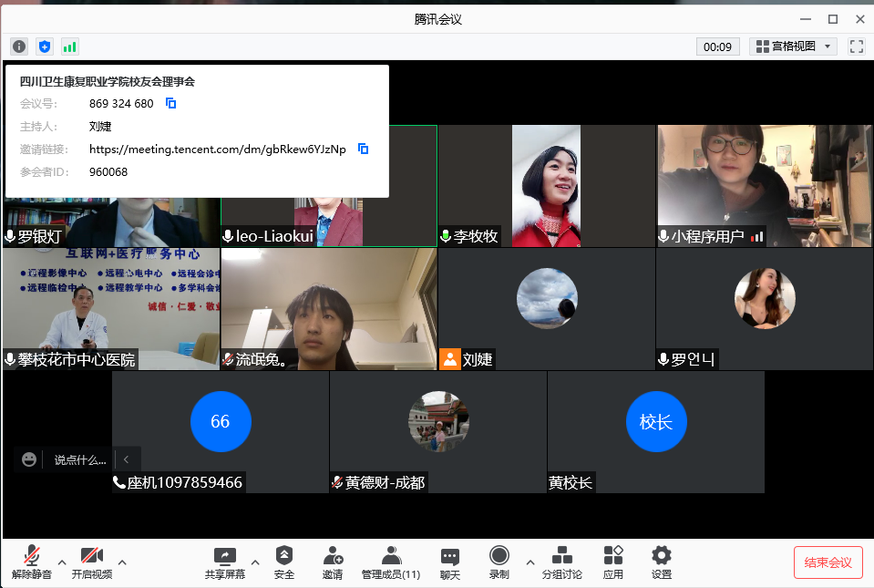Click the blue security shield icon

[45, 46]
